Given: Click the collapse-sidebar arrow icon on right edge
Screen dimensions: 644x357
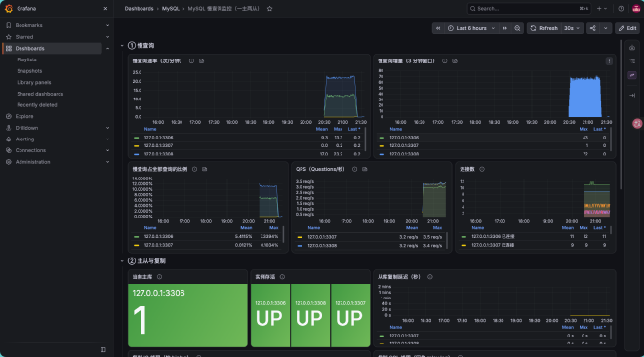Looking at the screenshot, I should (632, 96).
